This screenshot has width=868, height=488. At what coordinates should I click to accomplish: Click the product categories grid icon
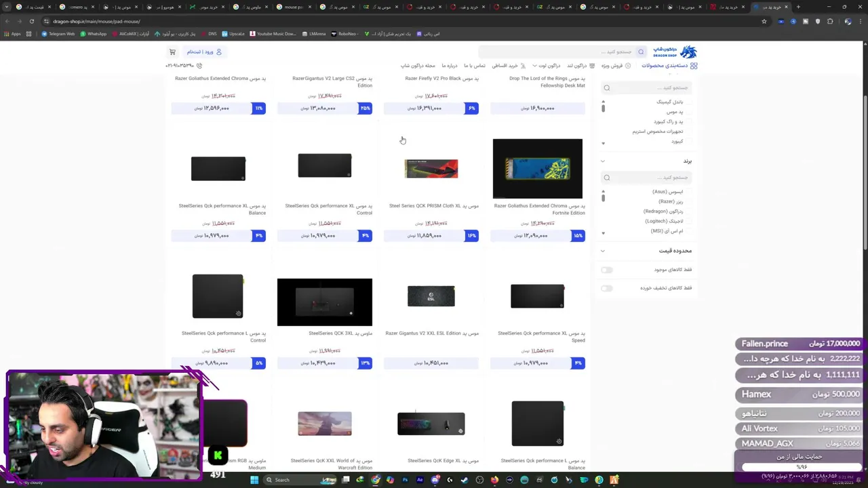(693, 66)
